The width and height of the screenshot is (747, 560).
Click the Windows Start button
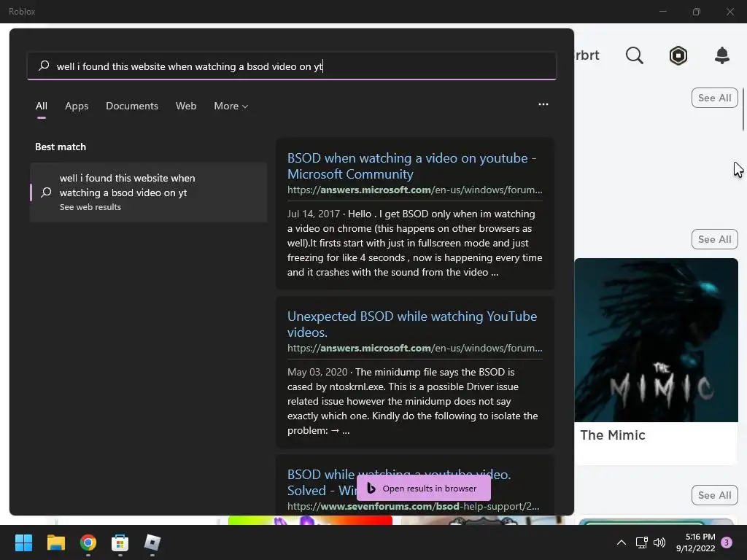(23, 542)
